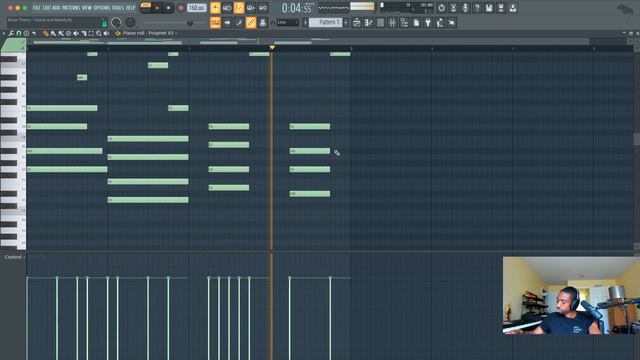This screenshot has height=360, width=640.
Task: Click arrow left of Pattern 1
Action: (305, 22)
